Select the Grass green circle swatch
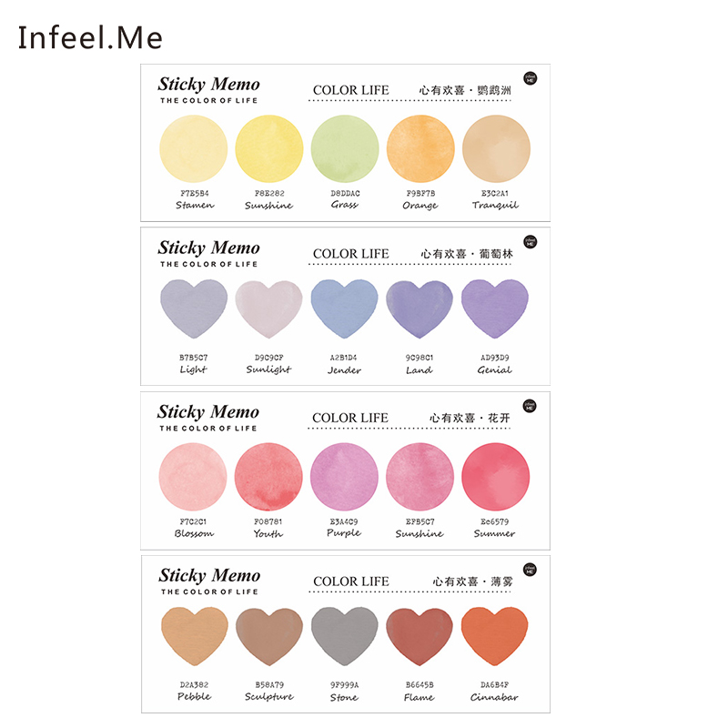Image resolution: width=728 pixels, height=728 pixels. [345, 148]
